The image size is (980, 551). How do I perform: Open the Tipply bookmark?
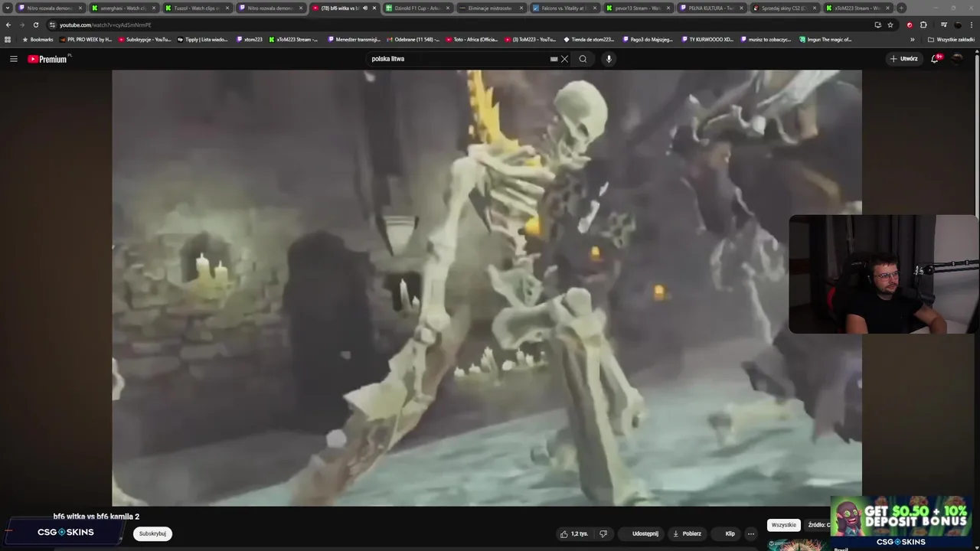[203, 39]
